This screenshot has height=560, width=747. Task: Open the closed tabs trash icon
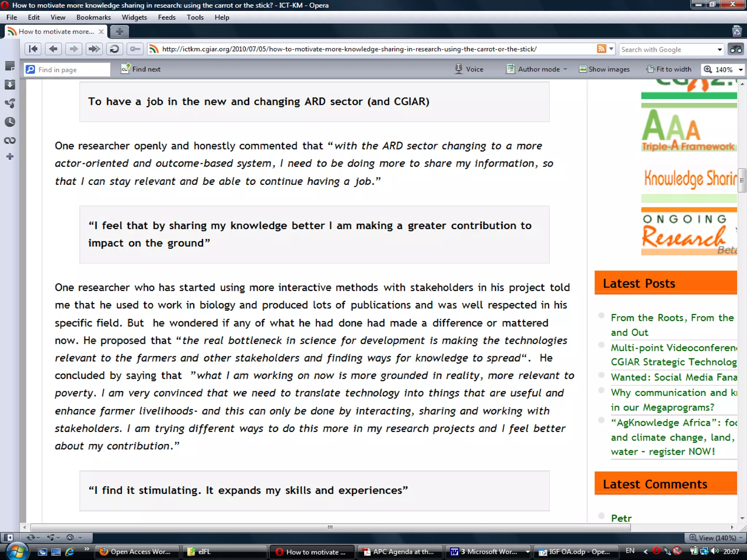point(737,31)
